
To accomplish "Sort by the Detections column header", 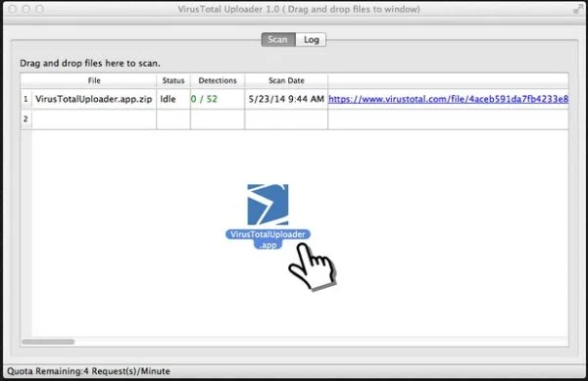I will click(218, 80).
